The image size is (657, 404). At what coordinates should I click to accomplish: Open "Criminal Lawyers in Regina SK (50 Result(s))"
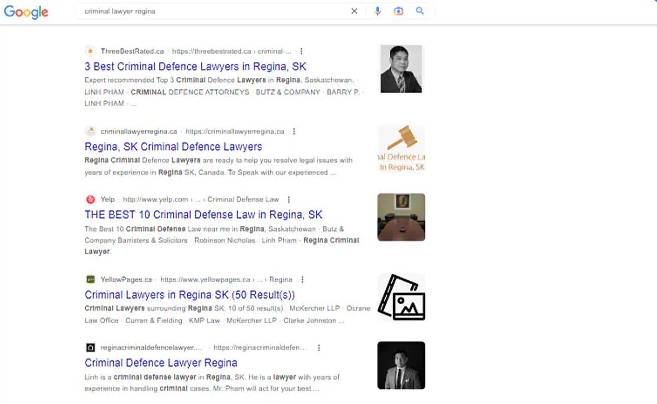point(190,295)
